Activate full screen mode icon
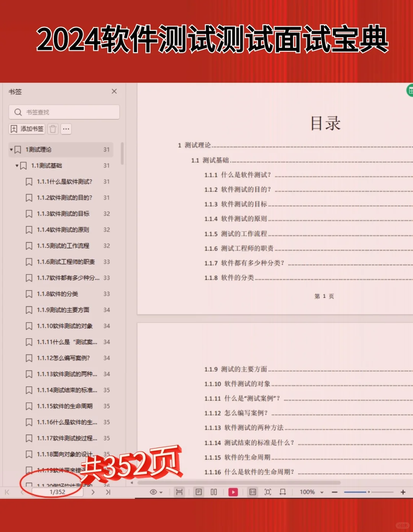The height and width of the screenshot is (532, 413). click(268, 492)
